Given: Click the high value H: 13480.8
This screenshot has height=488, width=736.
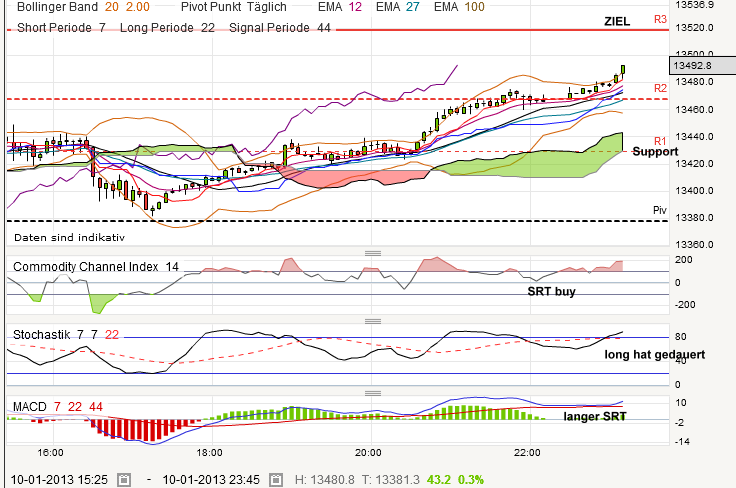Looking at the screenshot, I should [x=325, y=480].
